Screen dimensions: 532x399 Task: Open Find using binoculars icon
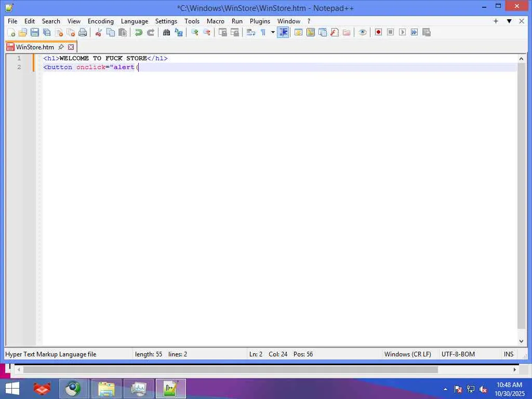coord(167,33)
